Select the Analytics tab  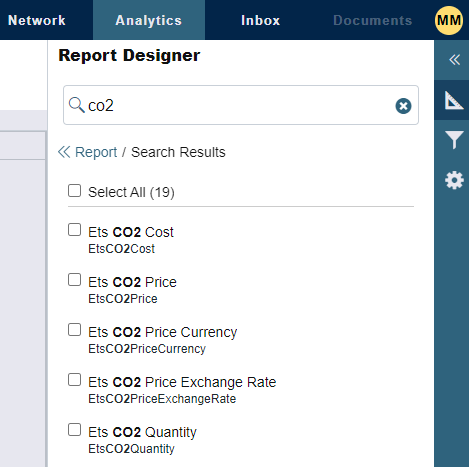tap(149, 20)
